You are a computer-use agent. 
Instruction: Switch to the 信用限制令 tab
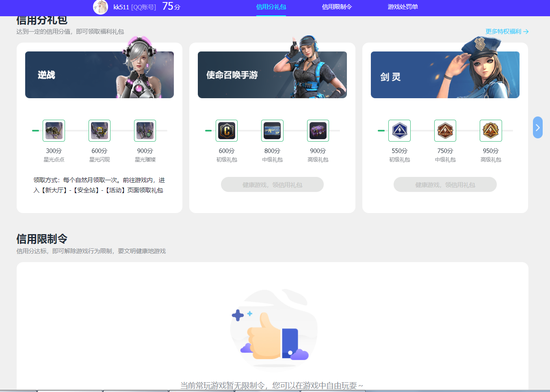pyautogui.click(x=337, y=7)
